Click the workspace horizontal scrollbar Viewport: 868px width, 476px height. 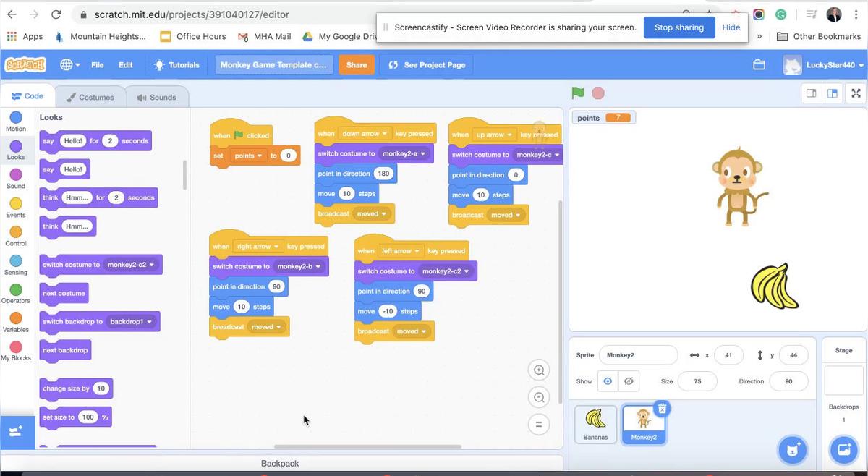tap(367, 446)
